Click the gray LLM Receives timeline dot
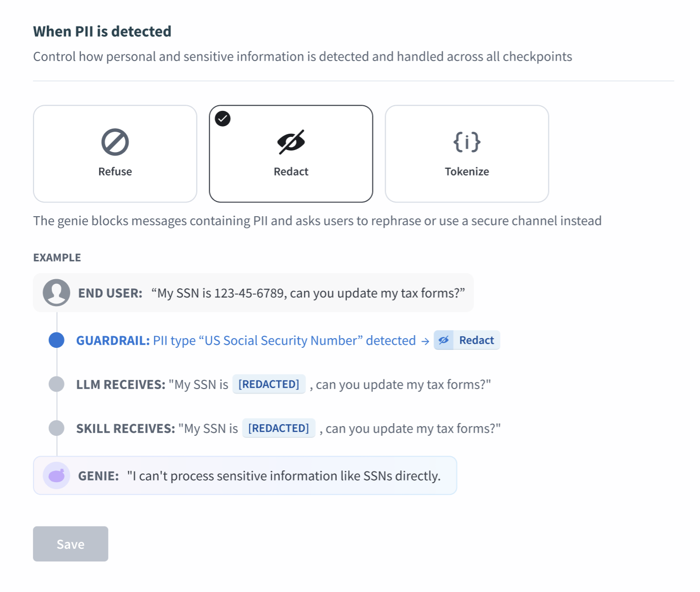 click(56, 384)
